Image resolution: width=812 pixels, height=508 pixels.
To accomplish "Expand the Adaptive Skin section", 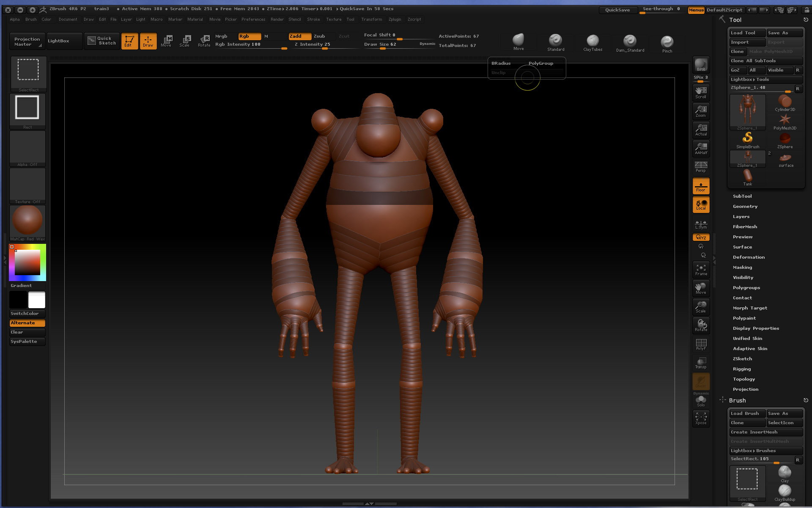I will click(750, 349).
